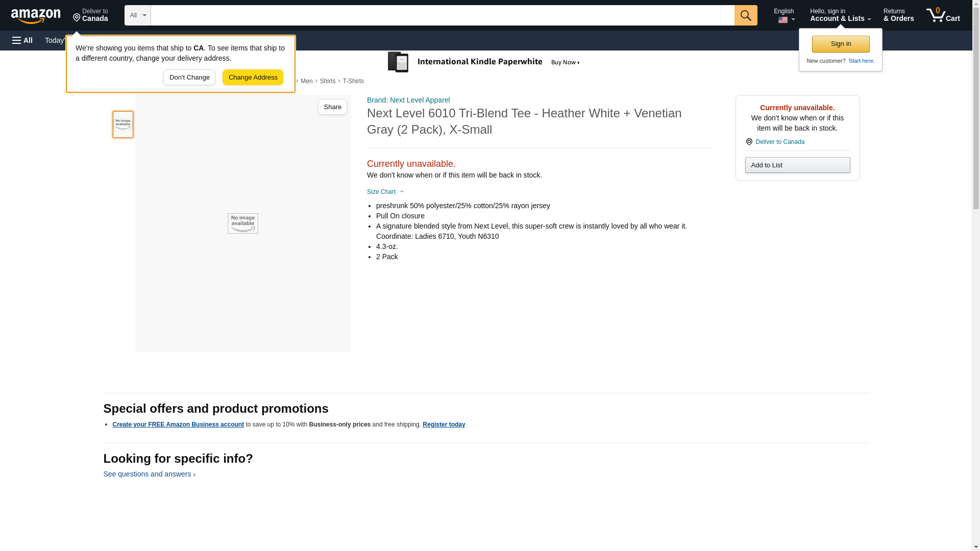Click the Amazon logo
This screenshot has height=551, width=980.
pyautogui.click(x=36, y=16)
